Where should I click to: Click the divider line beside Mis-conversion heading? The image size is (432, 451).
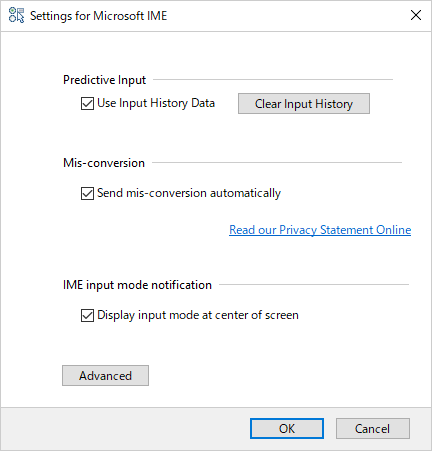277,163
